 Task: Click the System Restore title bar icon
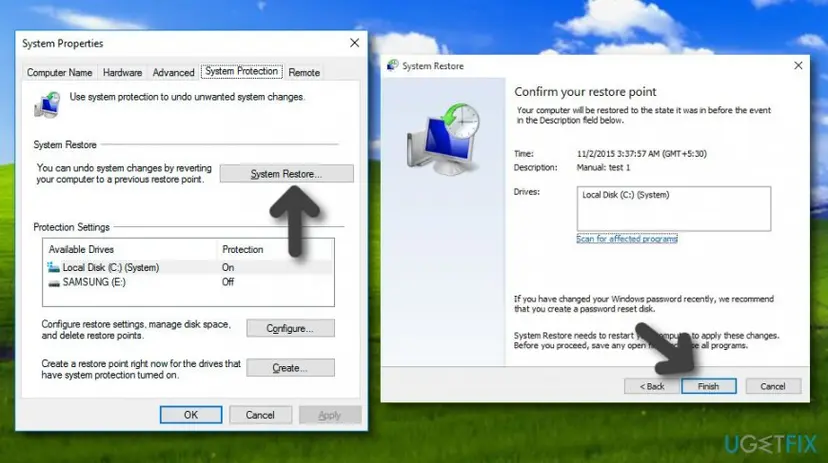[x=392, y=65]
